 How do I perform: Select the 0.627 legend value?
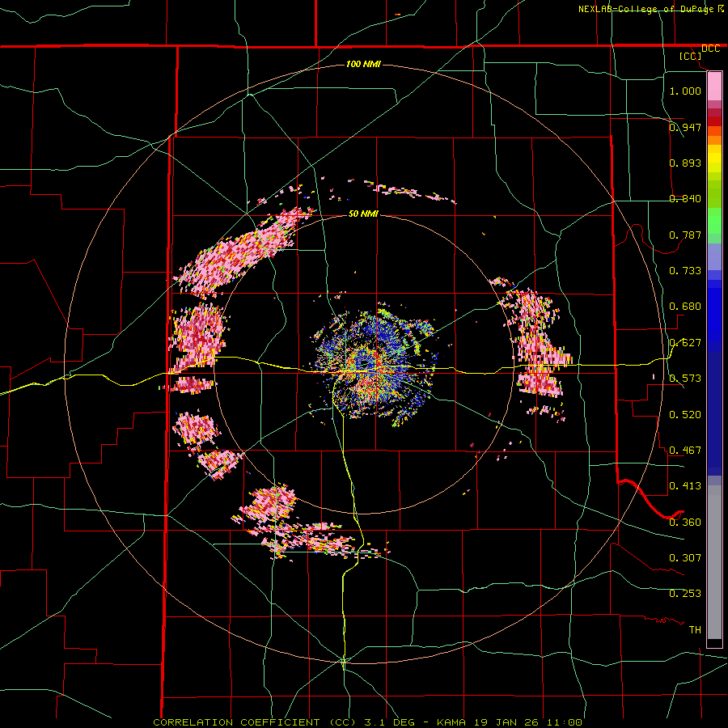tap(685, 343)
